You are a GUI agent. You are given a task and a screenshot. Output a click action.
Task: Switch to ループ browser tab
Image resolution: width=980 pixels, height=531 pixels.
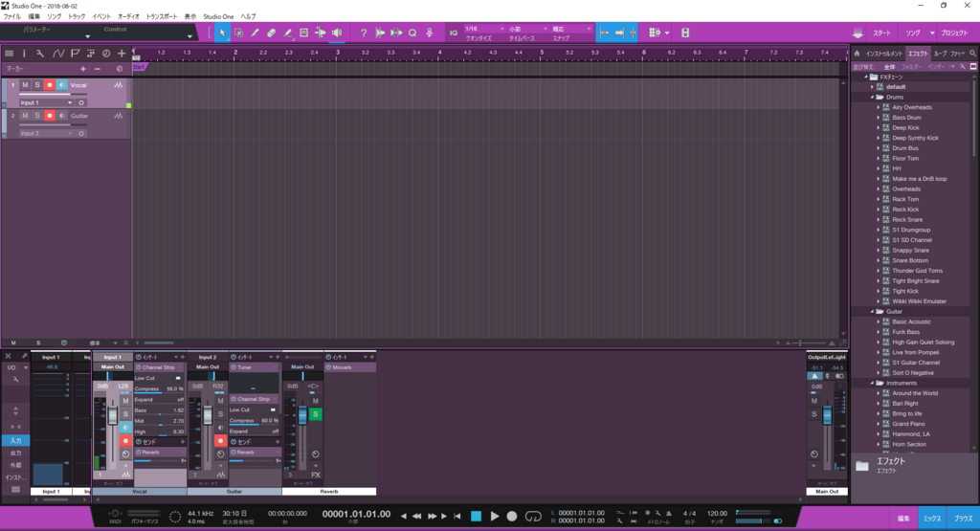(x=940, y=54)
